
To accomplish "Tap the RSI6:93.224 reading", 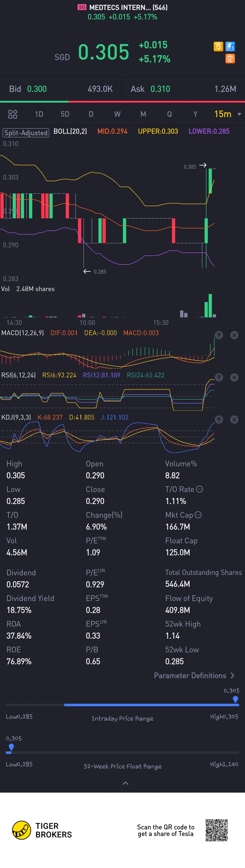I will (59, 375).
